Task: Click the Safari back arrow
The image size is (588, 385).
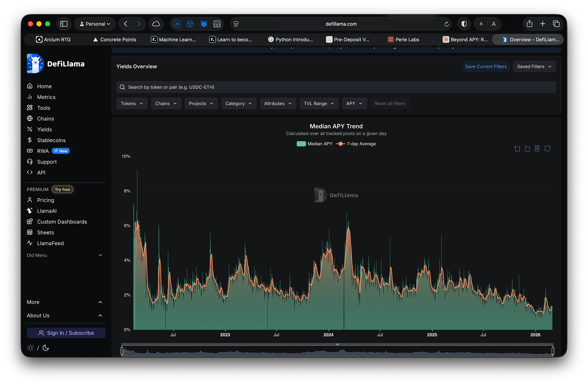Action: click(x=126, y=24)
